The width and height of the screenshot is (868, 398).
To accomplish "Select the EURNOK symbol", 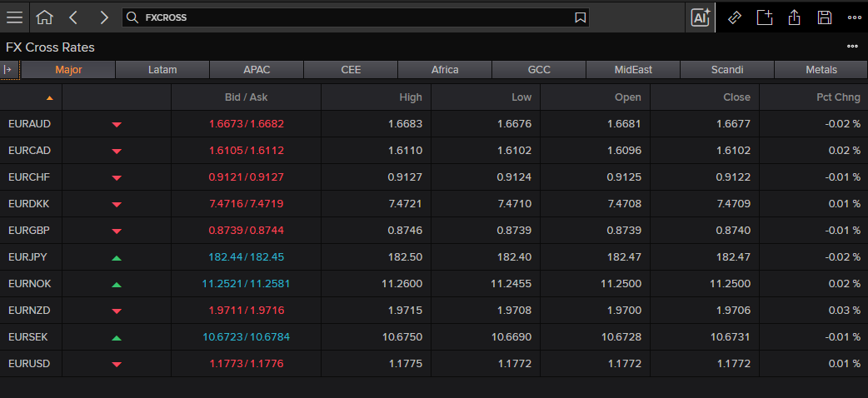I will (x=30, y=283).
